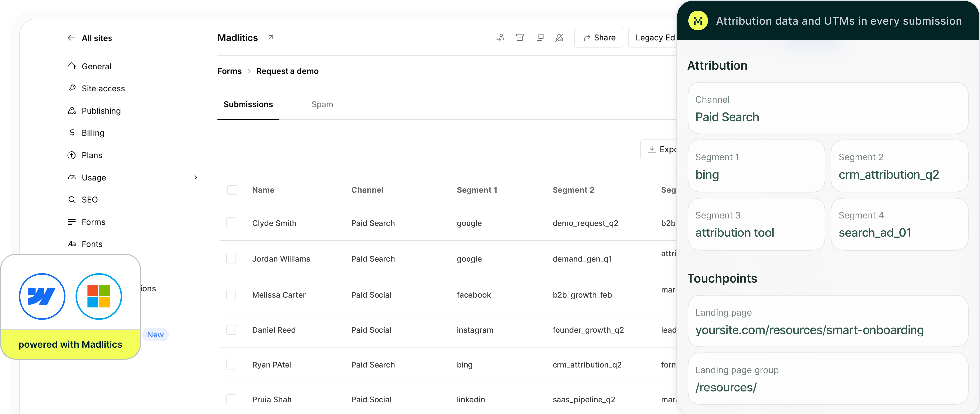The image size is (980, 414).
Task: Click the Usage gauge icon
Action: click(72, 178)
